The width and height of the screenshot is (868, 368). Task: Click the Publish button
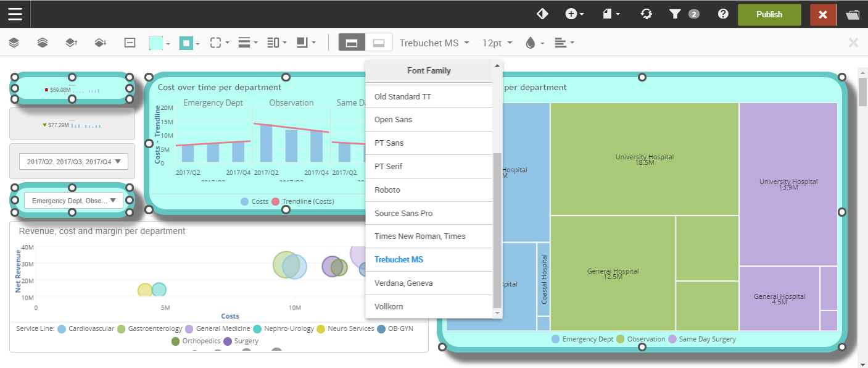(769, 14)
